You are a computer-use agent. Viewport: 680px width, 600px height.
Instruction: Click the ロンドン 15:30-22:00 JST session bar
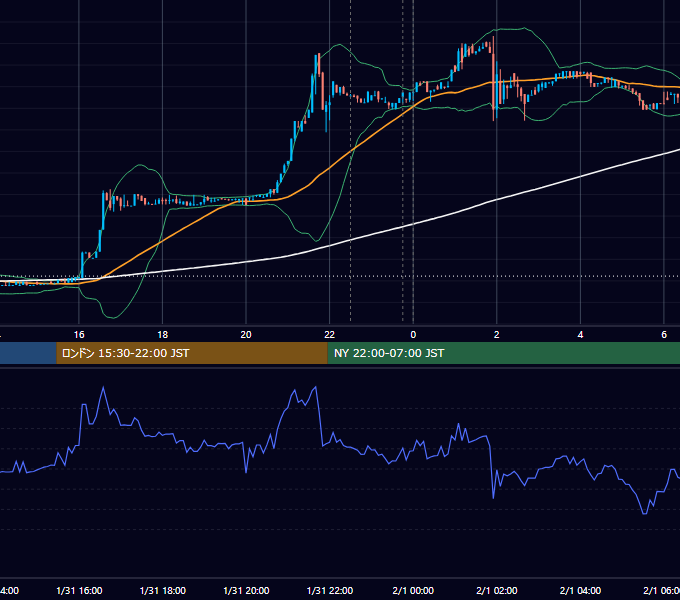192,353
